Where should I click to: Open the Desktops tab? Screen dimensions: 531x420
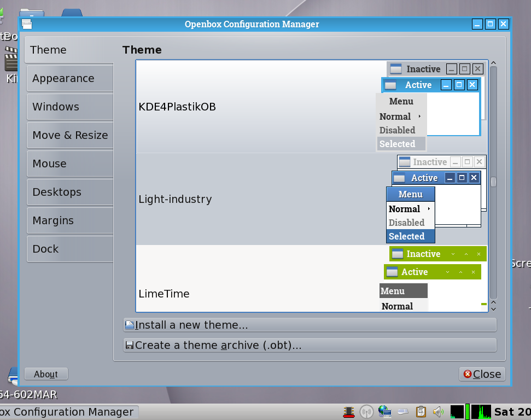tap(70, 192)
